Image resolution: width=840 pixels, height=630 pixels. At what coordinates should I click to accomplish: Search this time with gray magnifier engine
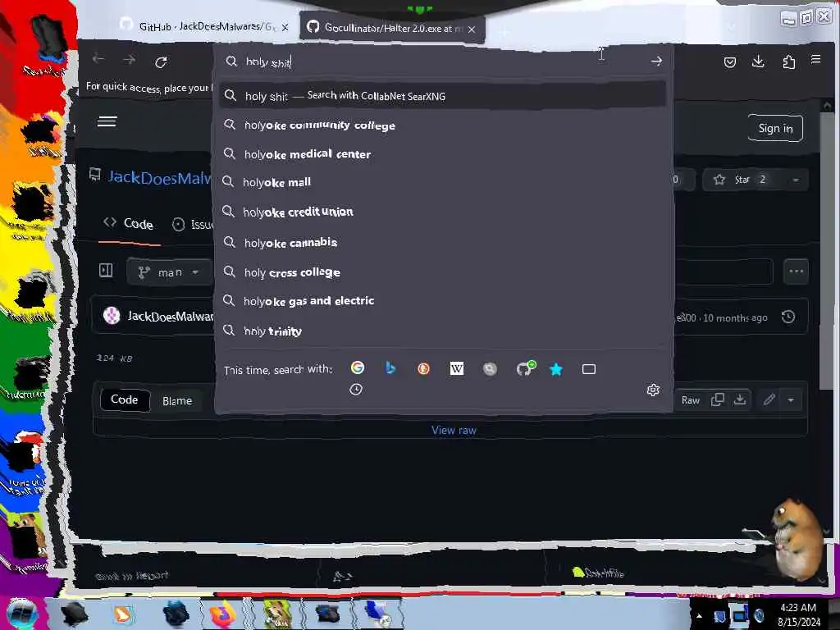[490, 368]
